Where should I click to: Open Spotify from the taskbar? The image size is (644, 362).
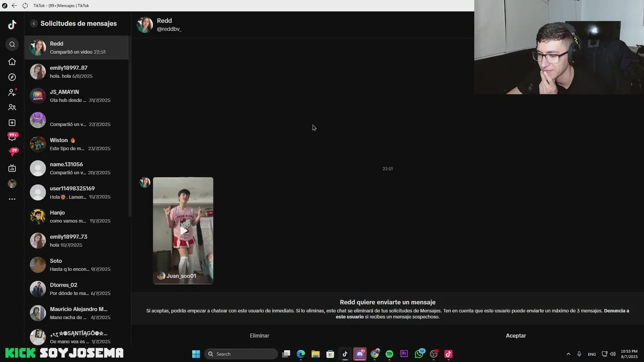389,354
